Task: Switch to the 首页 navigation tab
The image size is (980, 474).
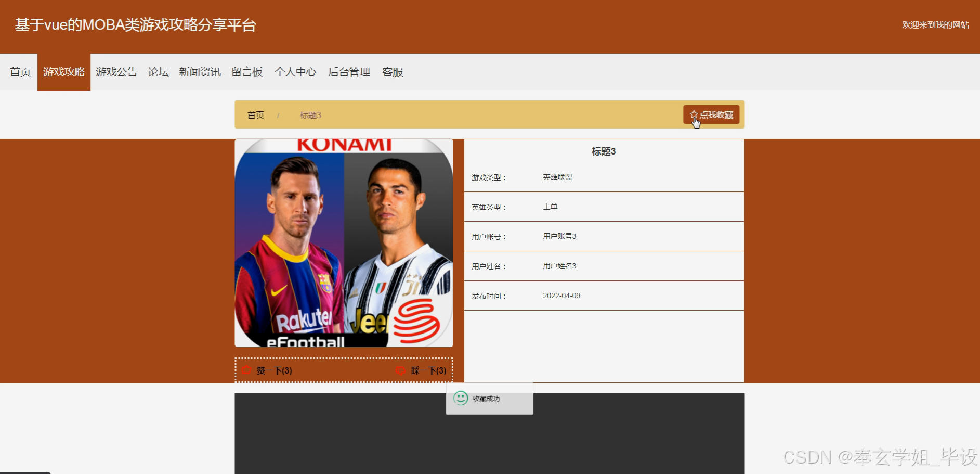Action: (20, 72)
